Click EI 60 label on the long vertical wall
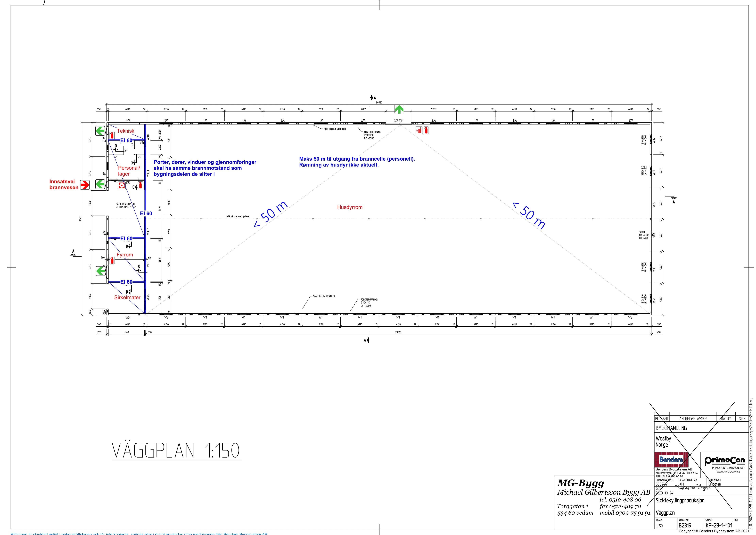Screen dimensions: 756x535 146,214
